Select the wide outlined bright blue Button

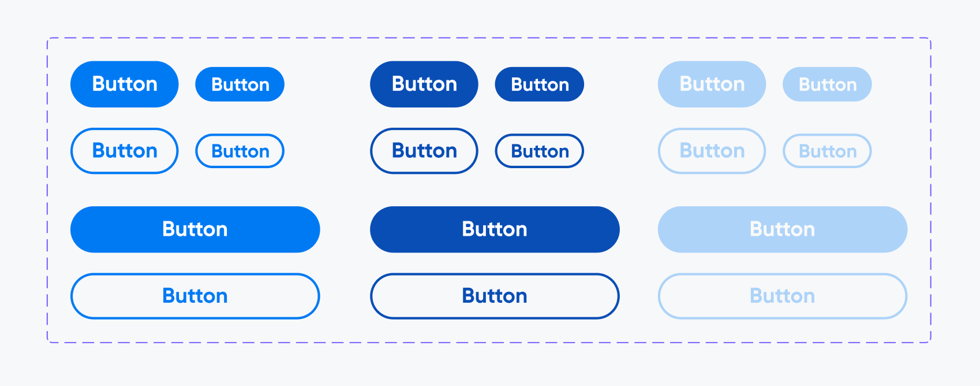click(195, 296)
